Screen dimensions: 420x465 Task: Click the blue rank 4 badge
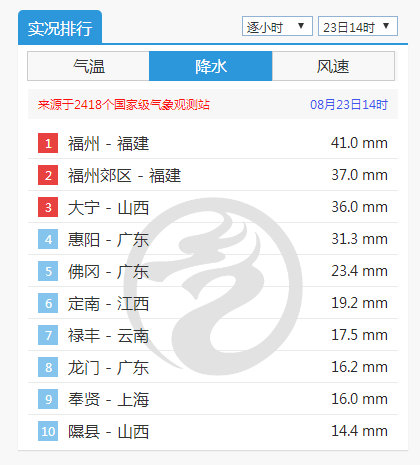(x=48, y=239)
